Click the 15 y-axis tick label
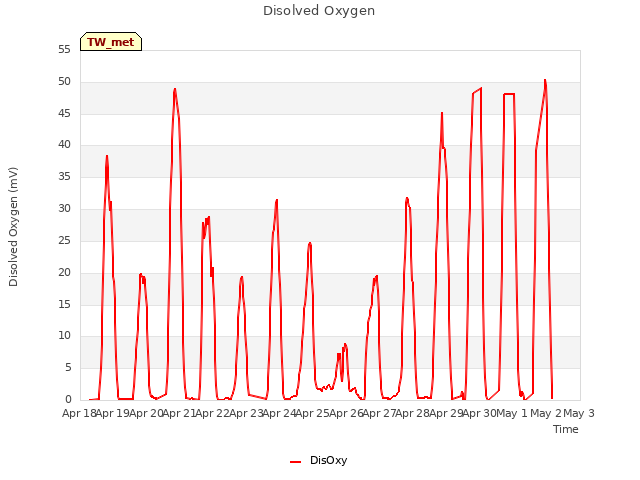The width and height of the screenshot is (640, 480). coord(64,304)
